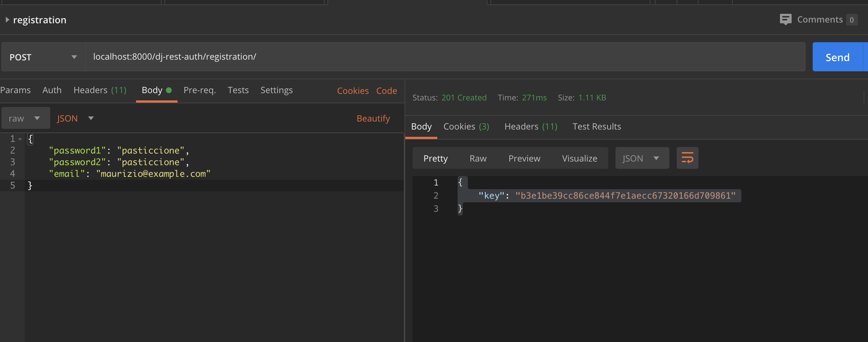Expand the registration request description arrow
The image size is (868, 342).
pyautogui.click(x=7, y=20)
